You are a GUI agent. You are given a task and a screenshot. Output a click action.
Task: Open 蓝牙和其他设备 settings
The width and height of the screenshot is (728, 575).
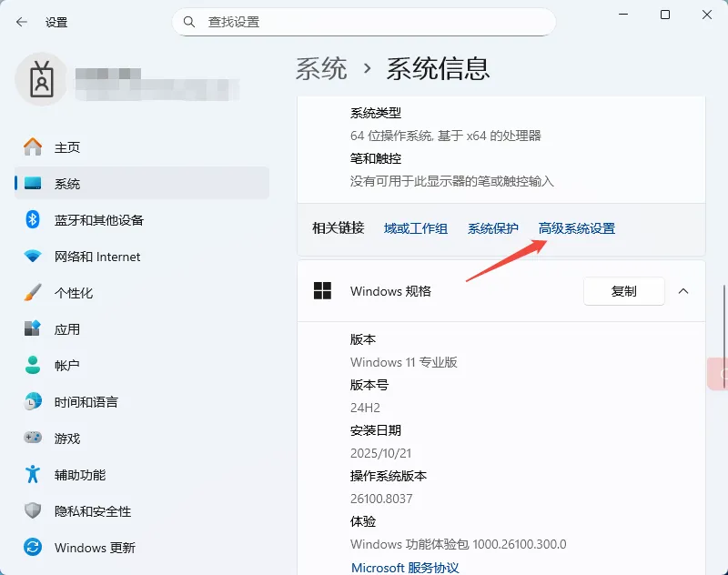click(x=142, y=219)
